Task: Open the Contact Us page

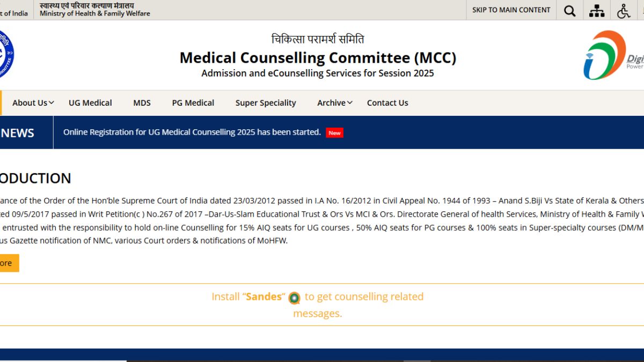Action: click(x=387, y=102)
